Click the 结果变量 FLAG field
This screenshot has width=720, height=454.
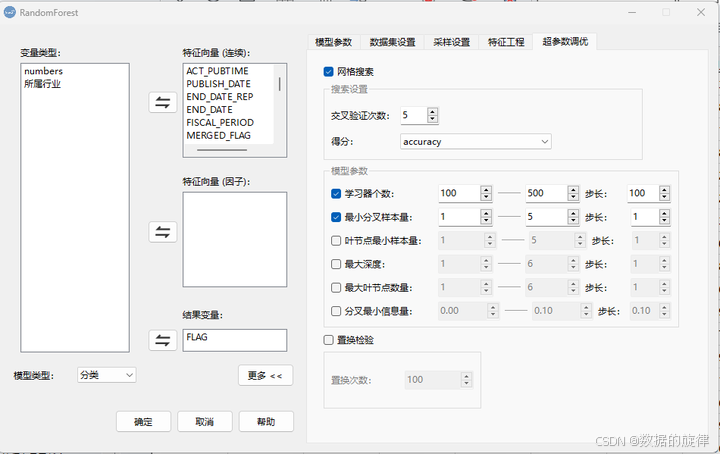[235, 340]
